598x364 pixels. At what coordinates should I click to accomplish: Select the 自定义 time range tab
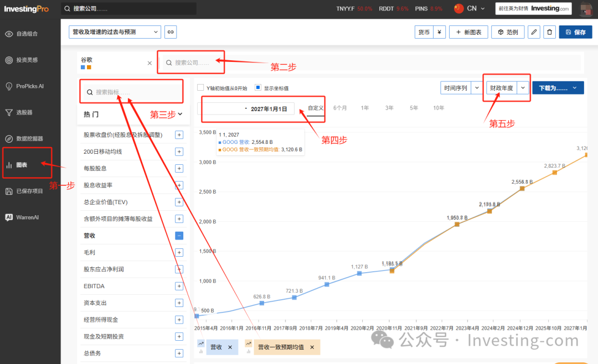(x=316, y=108)
